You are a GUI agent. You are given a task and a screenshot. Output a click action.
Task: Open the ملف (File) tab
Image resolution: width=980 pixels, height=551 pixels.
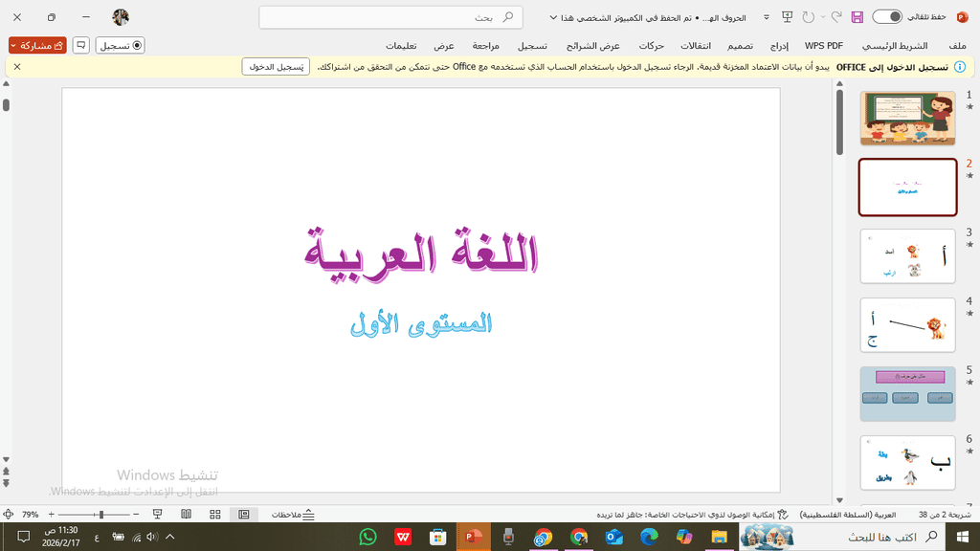957,46
